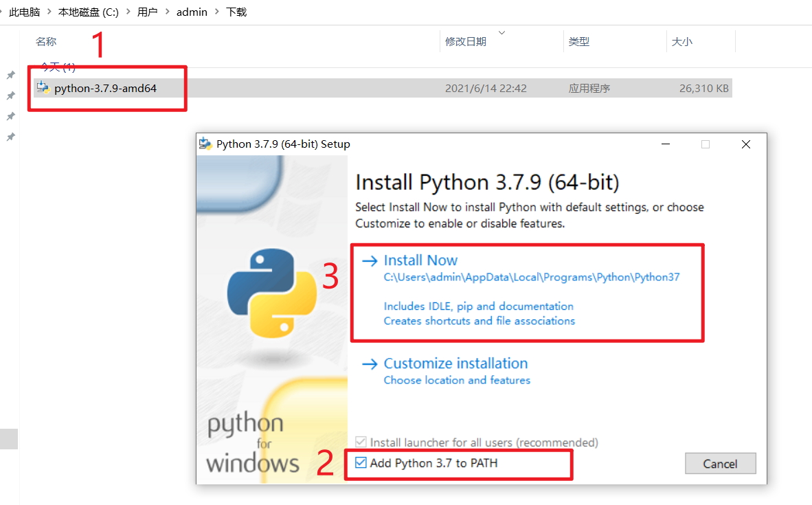
Task: Toggle Install launcher for all users checkbox
Action: [361, 442]
